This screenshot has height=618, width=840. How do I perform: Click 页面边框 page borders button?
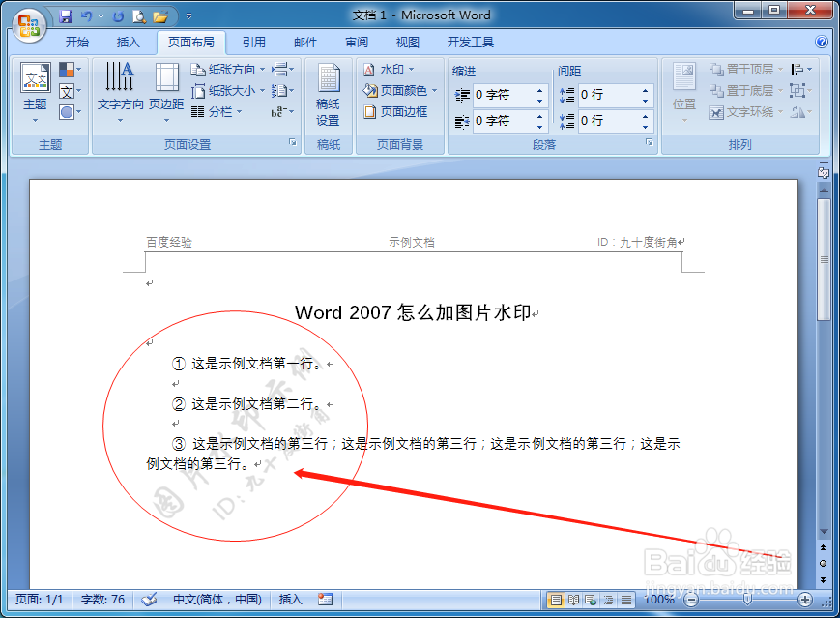click(396, 112)
